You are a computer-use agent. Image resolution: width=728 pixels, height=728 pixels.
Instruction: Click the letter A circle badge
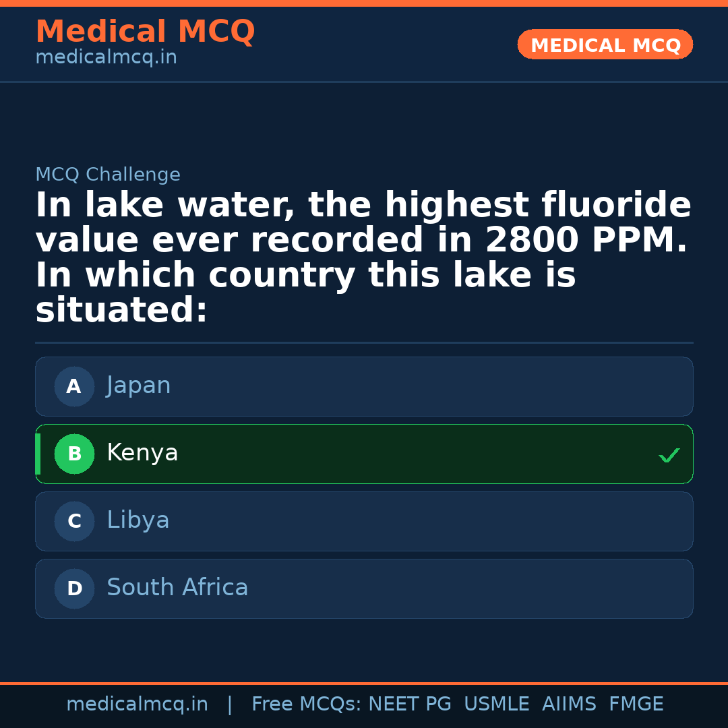74,387
